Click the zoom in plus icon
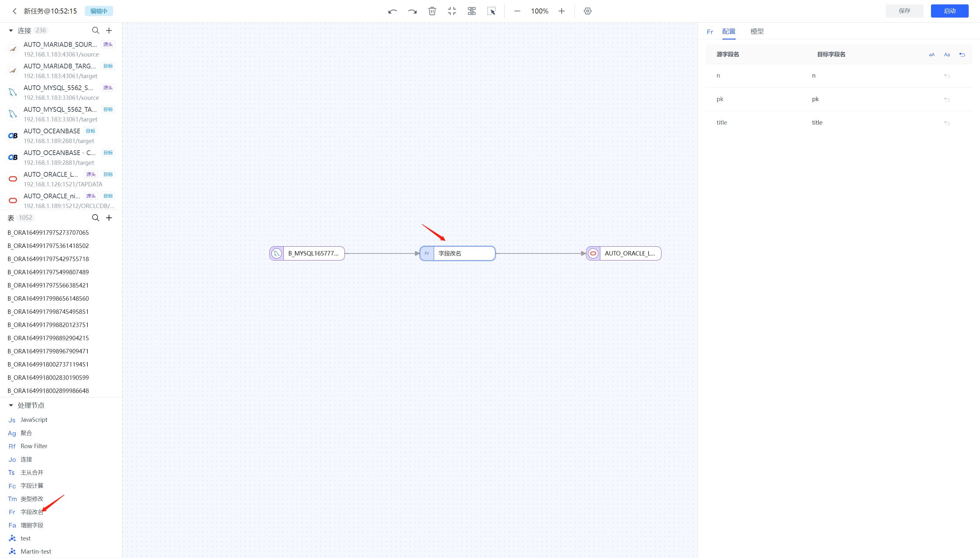 (x=562, y=11)
